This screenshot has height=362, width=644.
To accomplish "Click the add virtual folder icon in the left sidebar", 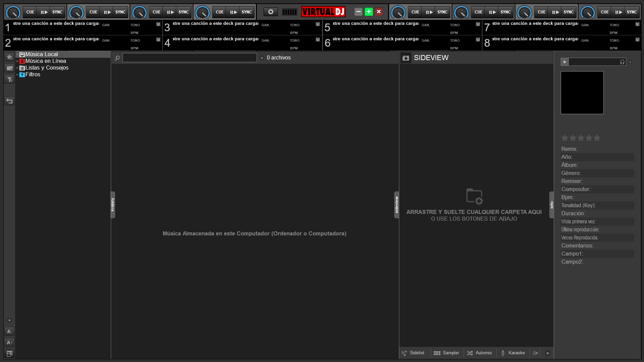I will 9,68.
